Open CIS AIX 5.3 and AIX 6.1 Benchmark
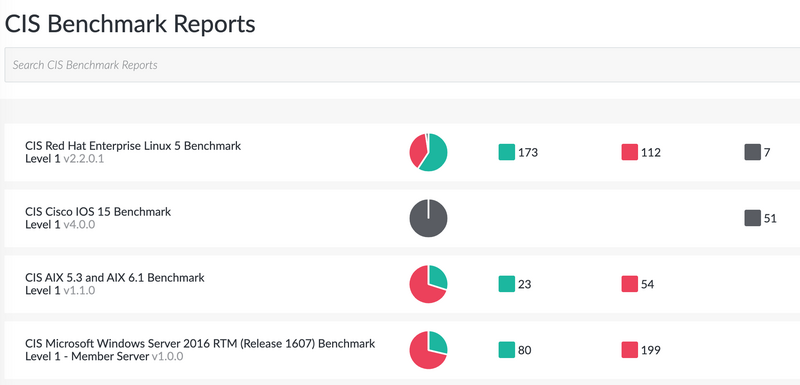Image resolution: width=800 pixels, height=385 pixels. pyautogui.click(x=115, y=278)
